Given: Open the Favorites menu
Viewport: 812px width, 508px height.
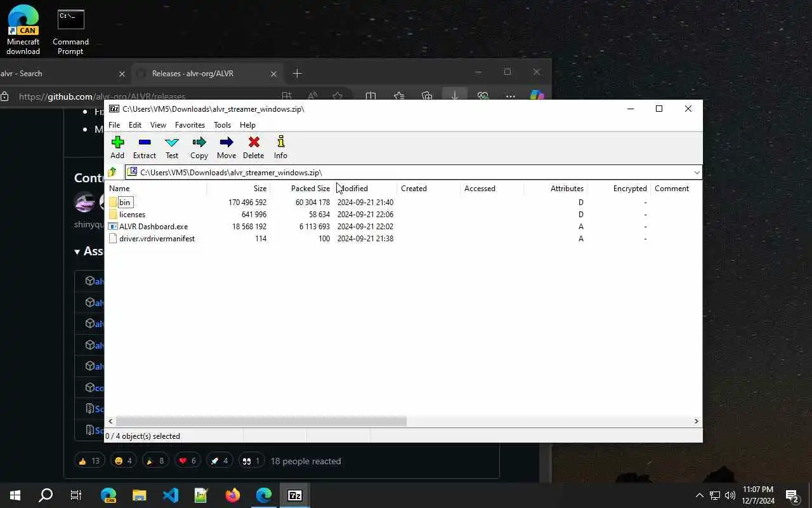Looking at the screenshot, I should pos(190,125).
